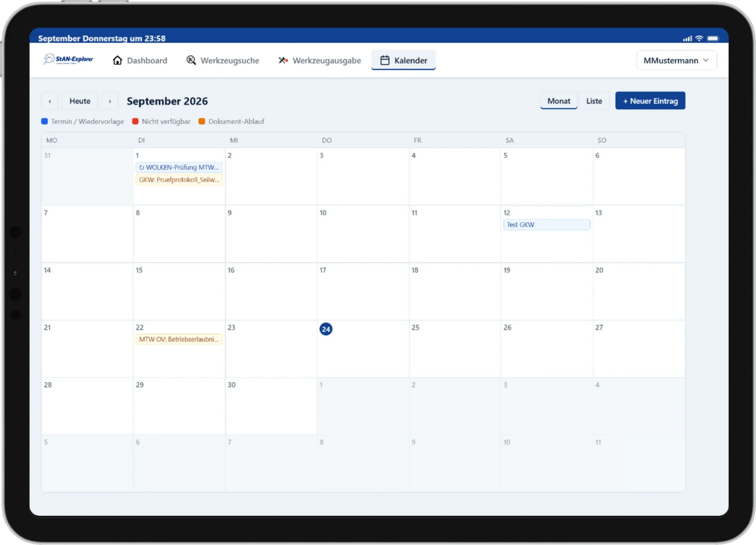Screen dimensions: 756x545
Task: Switch to Liste view
Action: click(x=594, y=101)
